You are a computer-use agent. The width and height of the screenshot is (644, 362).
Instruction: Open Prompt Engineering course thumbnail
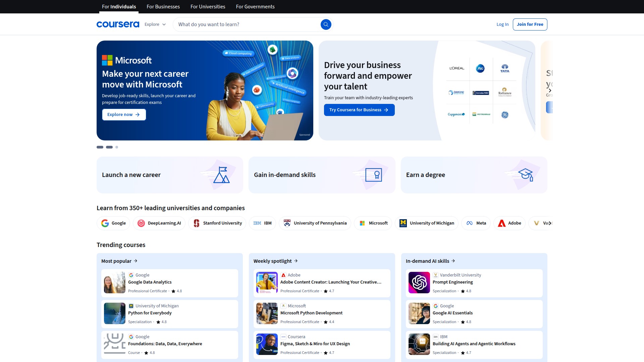pos(419,283)
